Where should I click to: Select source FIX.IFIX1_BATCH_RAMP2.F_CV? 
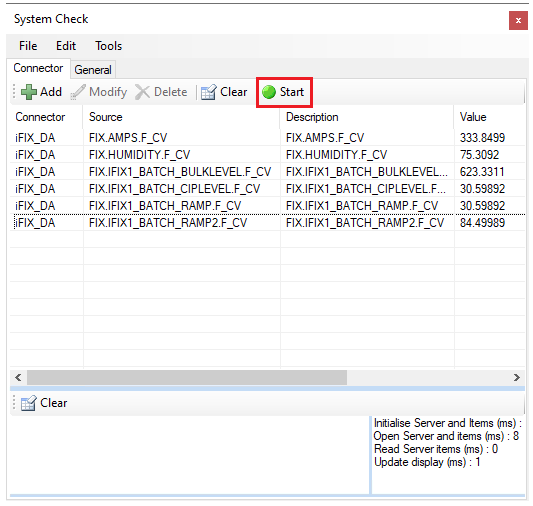(x=168, y=223)
